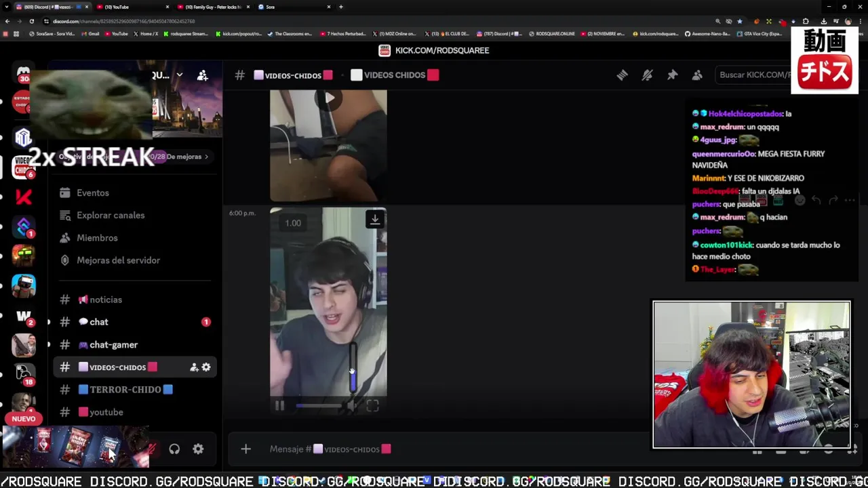Open Eventos in the sidebar
Image resolution: width=868 pixels, height=488 pixels.
point(134,192)
